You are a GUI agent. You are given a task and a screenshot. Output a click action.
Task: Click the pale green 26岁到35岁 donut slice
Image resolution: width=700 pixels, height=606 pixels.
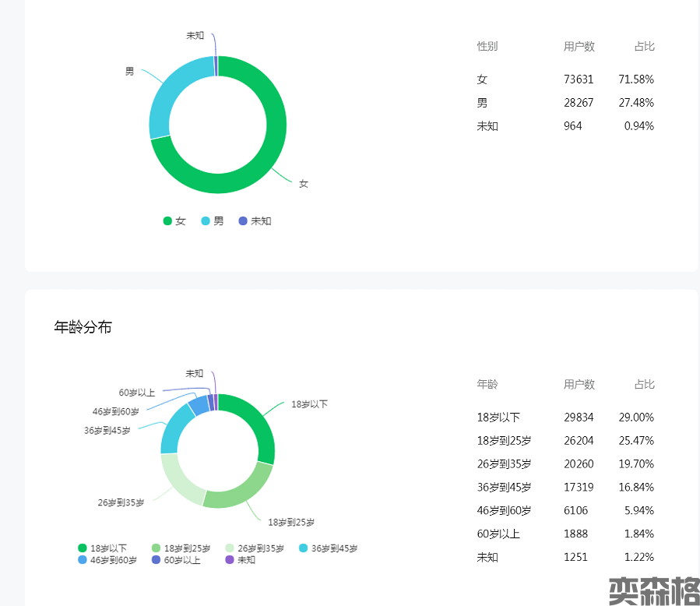pyautogui.click(x=179, y=481)
